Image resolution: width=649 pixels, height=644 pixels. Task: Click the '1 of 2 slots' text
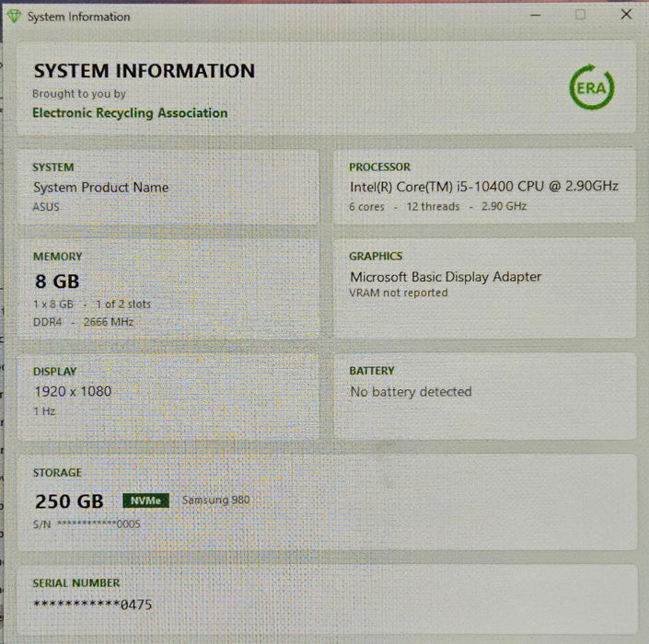pyautogui.click(x=123, y=304)
